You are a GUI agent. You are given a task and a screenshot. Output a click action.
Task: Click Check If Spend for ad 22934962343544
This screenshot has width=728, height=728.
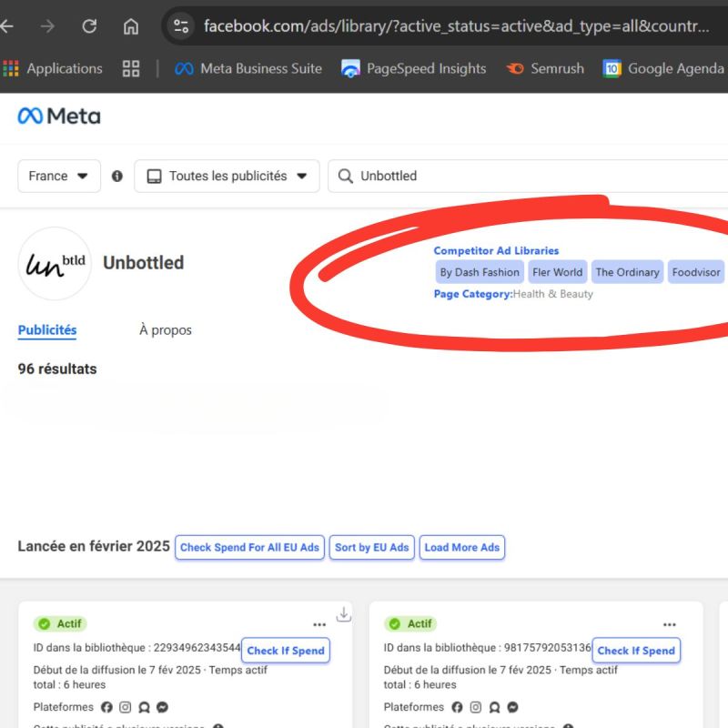point(286,651)
